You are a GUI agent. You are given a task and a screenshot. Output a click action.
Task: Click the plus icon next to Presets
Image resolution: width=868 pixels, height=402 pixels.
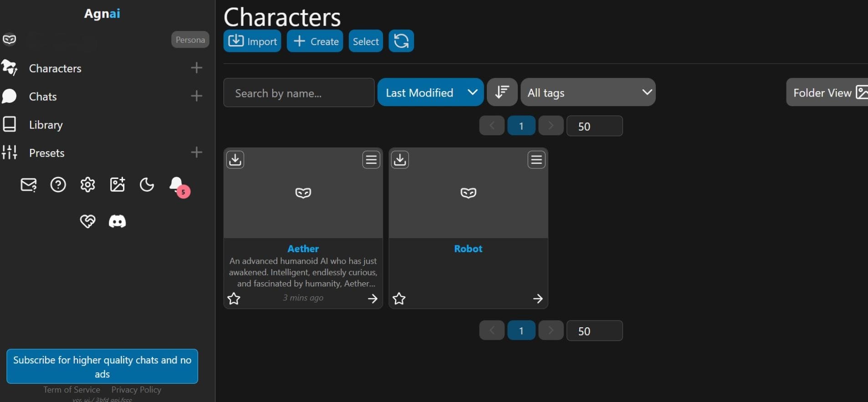(196, 152)
